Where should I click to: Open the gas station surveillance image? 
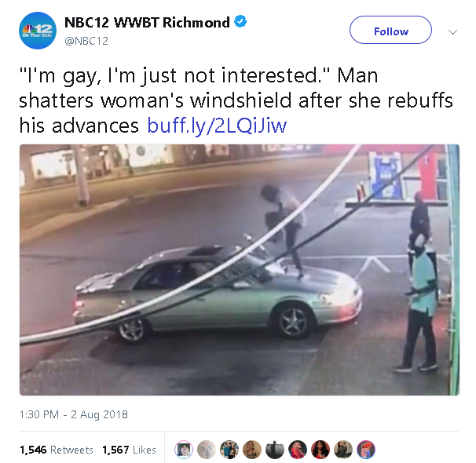click(240, 270)
